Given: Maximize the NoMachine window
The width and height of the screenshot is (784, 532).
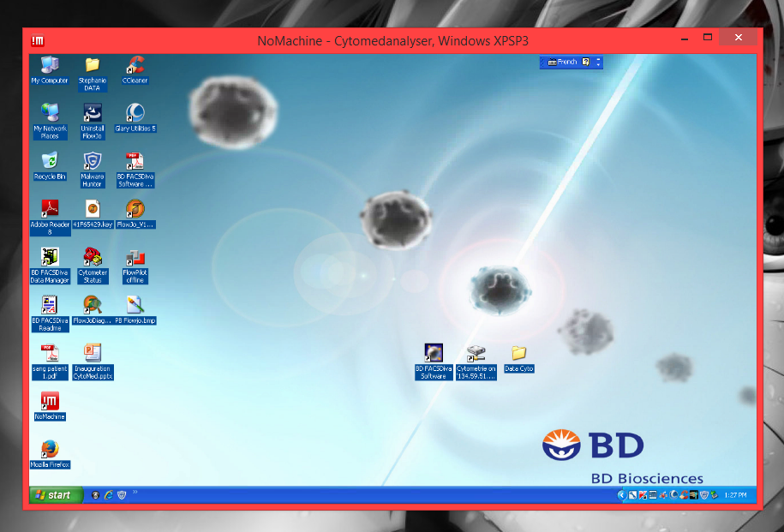Looking at the screenshot, I should click(708, 37).
